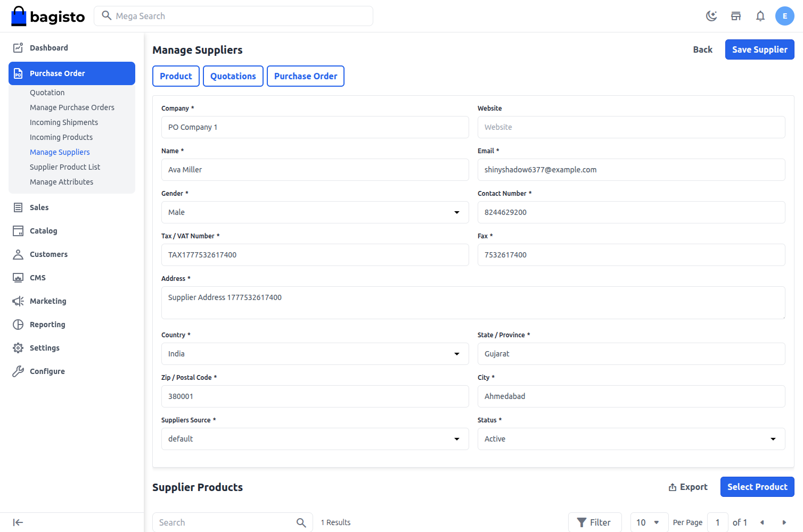The image size is (803, 532).
Task: Switch to the Quotations tab
Action: click(x=233, y=76)
